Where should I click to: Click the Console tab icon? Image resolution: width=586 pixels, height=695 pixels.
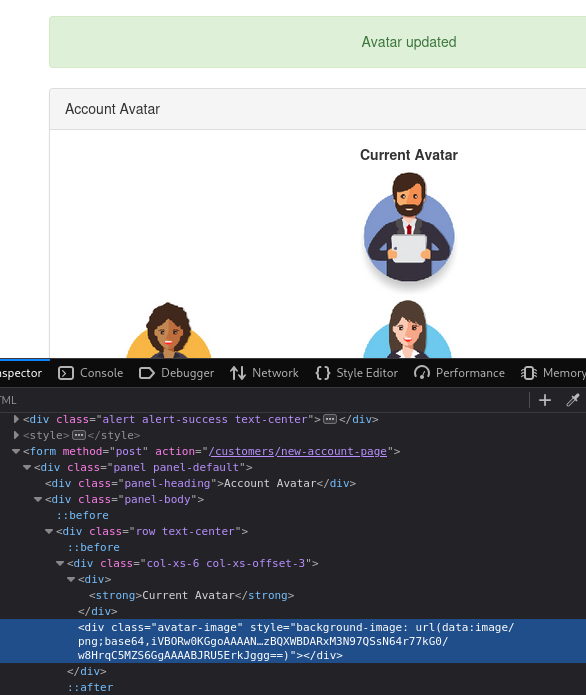point(66,373)
